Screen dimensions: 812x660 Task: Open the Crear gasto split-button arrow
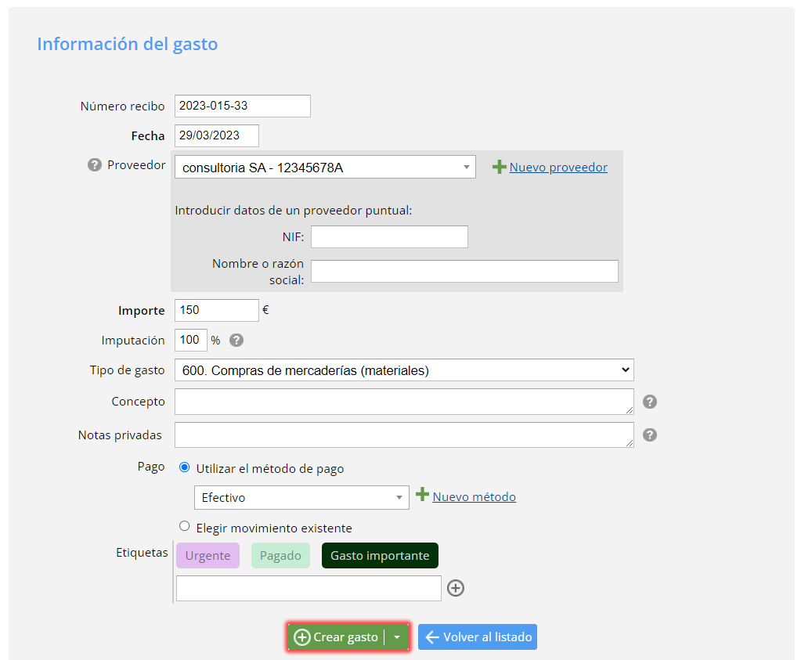point(397,637)
